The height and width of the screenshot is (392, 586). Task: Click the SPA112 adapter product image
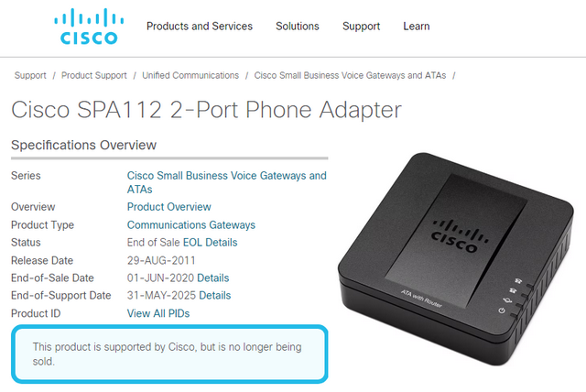coord(455,258)
